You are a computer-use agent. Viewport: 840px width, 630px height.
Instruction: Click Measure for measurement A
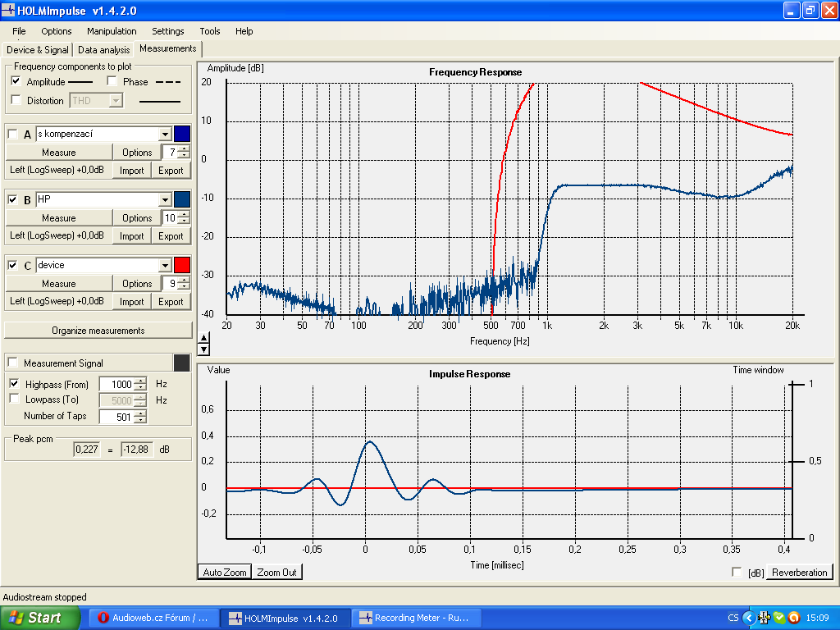coord(59,153)
